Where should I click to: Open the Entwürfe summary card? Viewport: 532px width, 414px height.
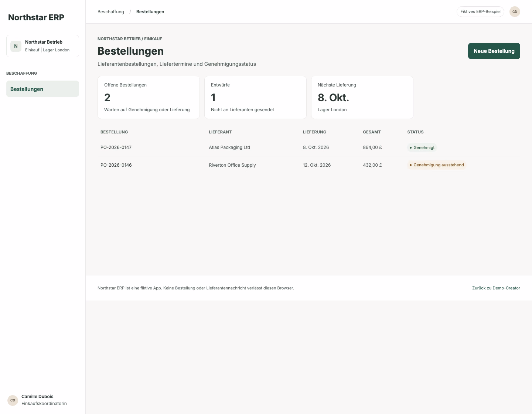click(255, 97)
